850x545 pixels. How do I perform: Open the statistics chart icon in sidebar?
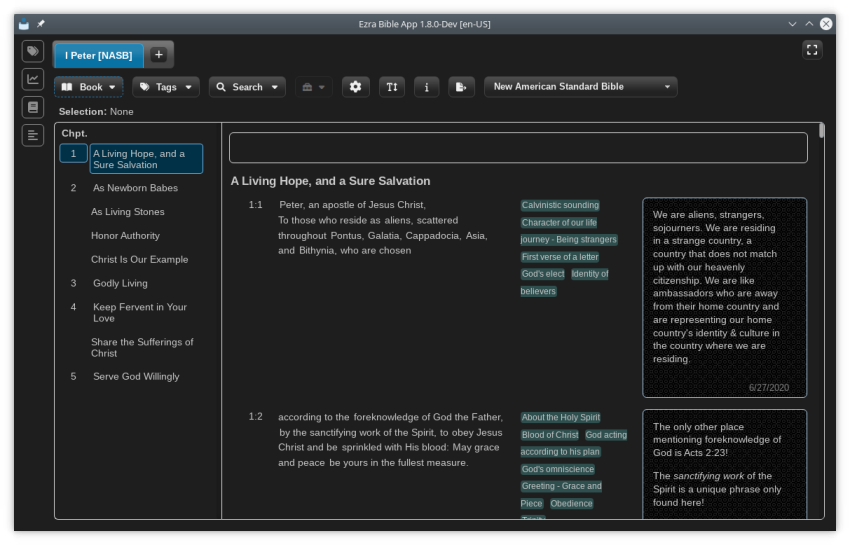pyautogui.click(x=33, y=79)
